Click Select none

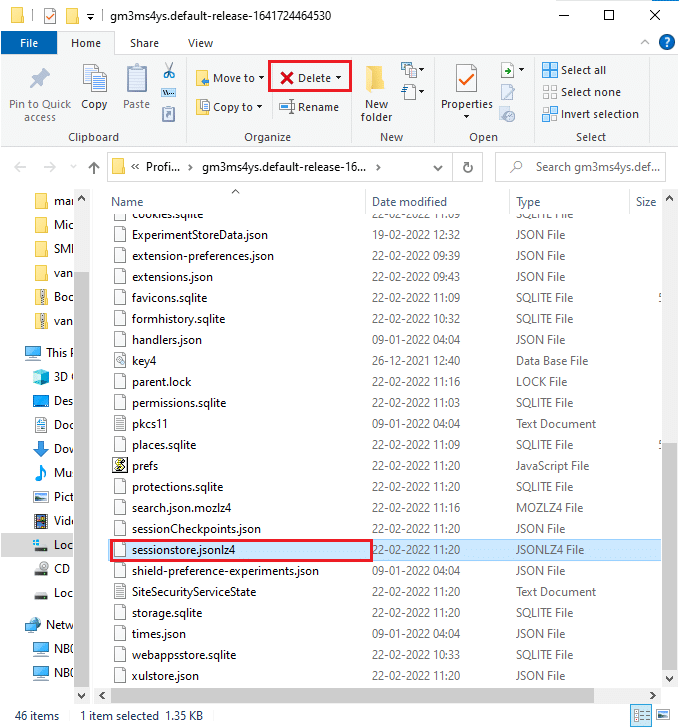(x=581, y=92)
